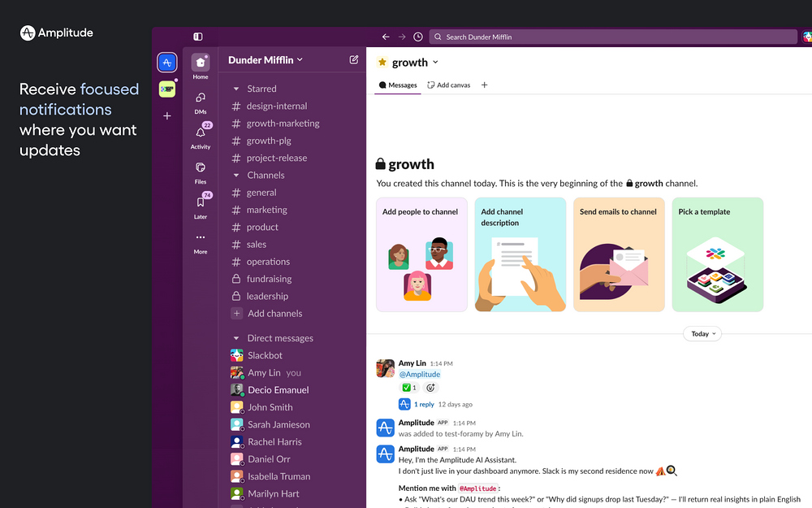This screenshot has height=508, width=812.
Task: Open the Activity bell
Action: coord(201,137)
